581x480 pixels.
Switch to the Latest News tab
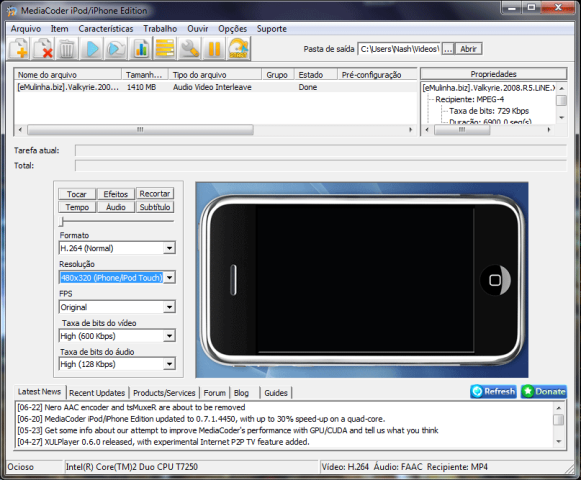[40, 391]
